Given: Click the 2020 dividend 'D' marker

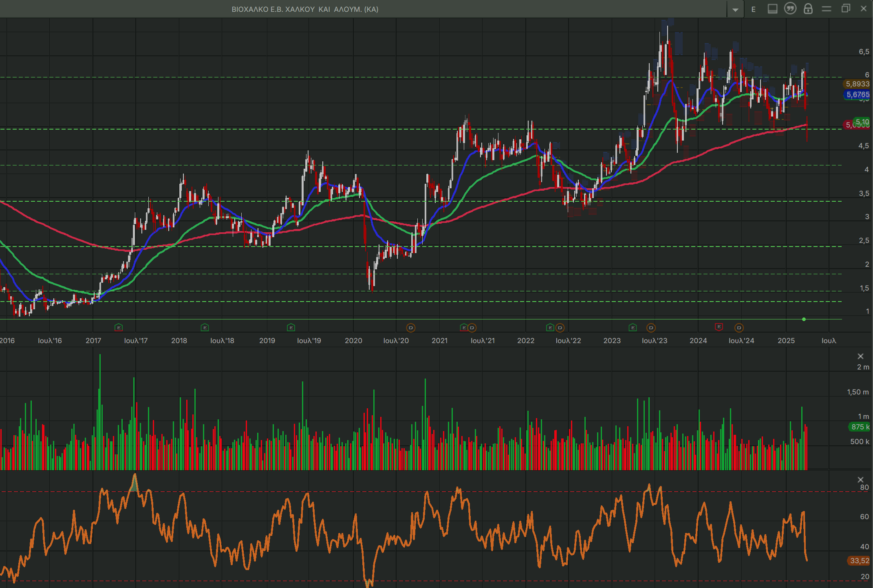Looking at the screenshot, I should coord(411,328).
